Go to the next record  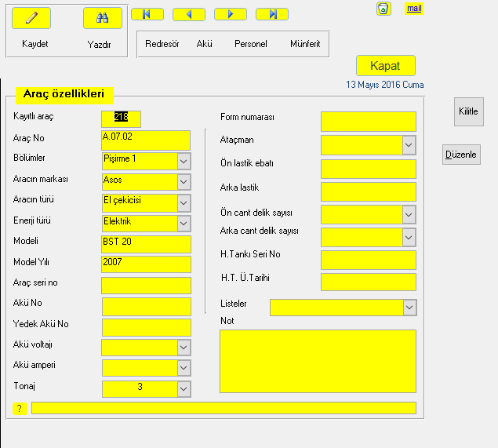coord(230,14)
